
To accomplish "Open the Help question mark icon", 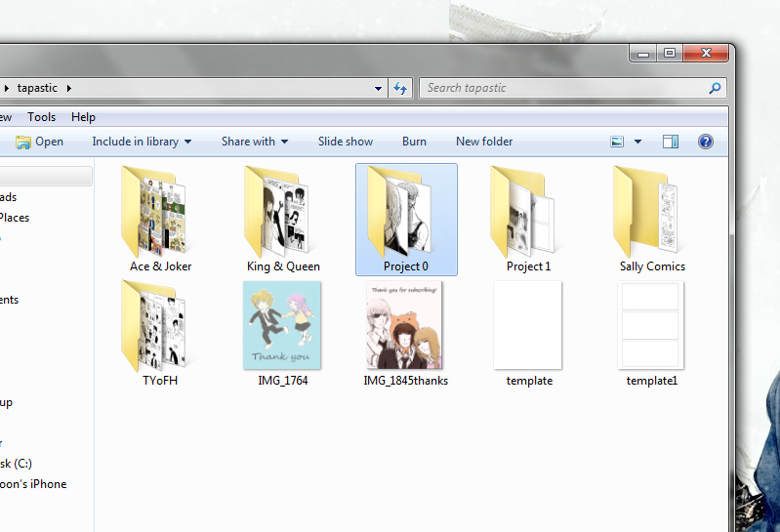I will [x=706, y=142].
